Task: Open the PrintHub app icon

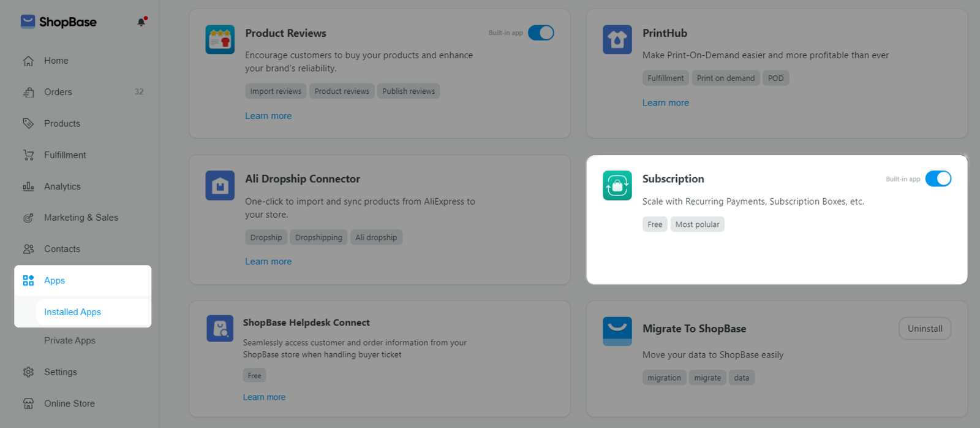Action: 617,40
